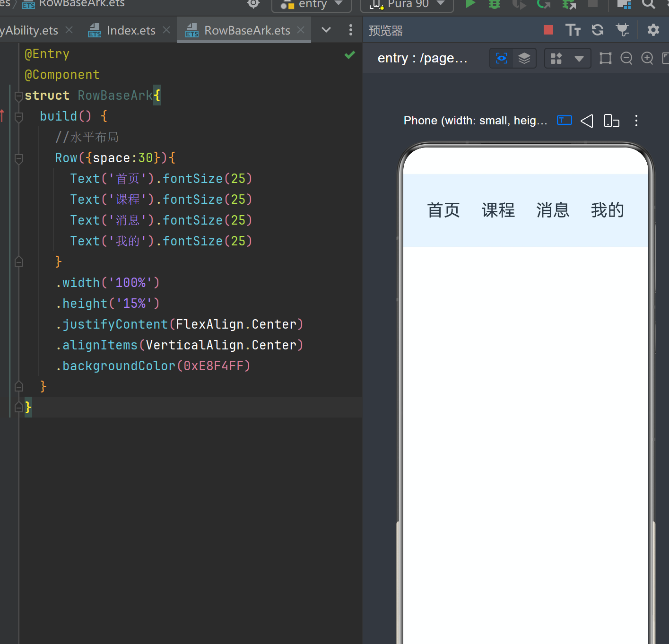Collapse the build() fold marker
Screen dimensions: 669x644
(19, 117)
